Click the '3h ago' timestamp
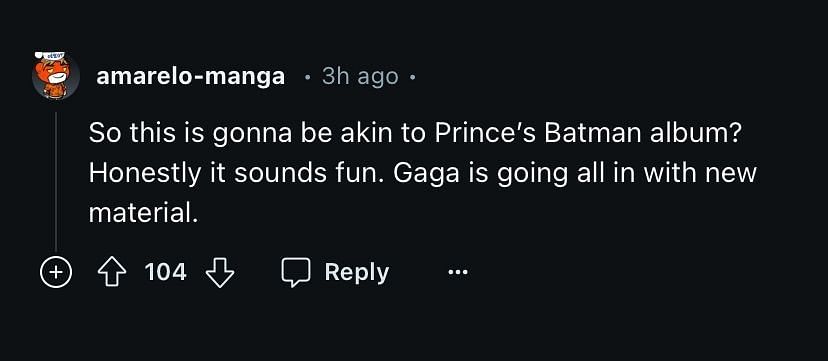Viewport: 828px width, 361px height. pos(360,77)
